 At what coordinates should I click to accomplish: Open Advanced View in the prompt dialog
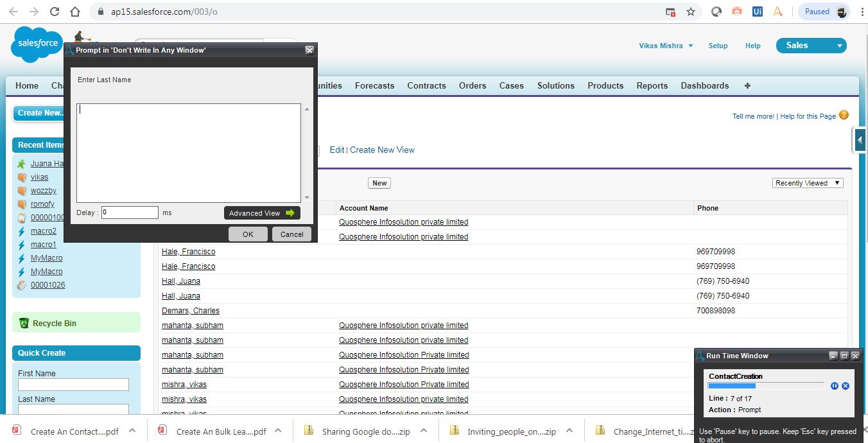[x=261, y=213]
